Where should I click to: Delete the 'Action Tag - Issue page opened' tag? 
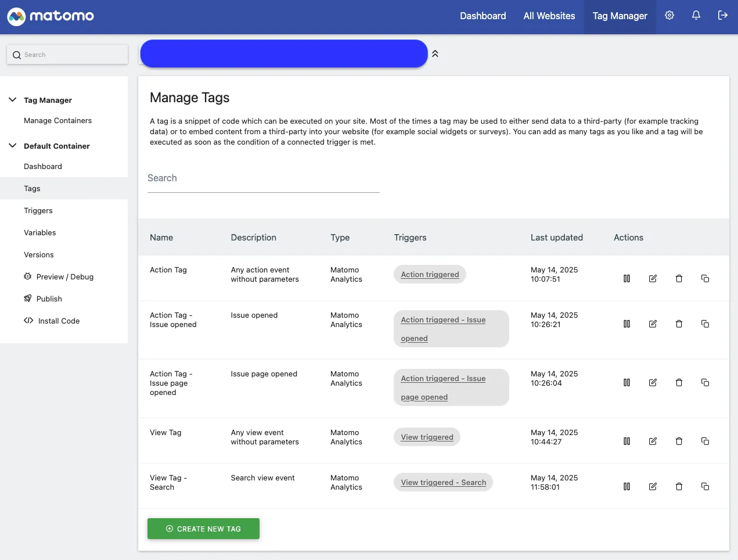679,383
